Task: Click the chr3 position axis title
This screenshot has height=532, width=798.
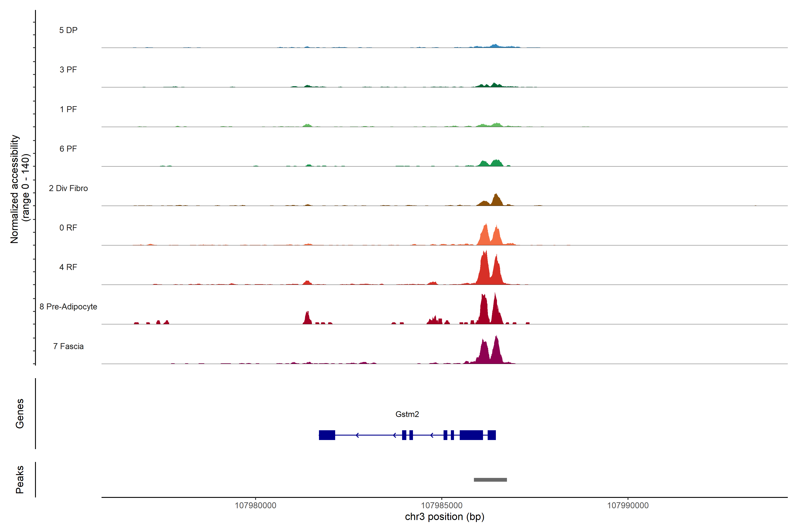Action: pyautogui.click(x=444, y=517)
